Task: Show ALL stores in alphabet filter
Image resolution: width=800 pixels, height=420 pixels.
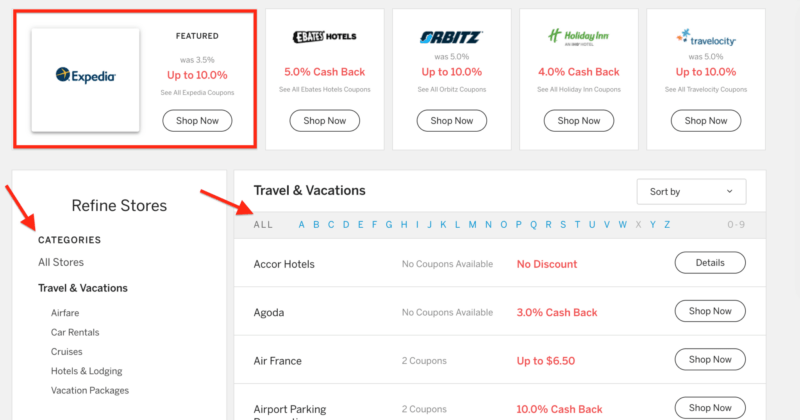Action: pos(263,225)
